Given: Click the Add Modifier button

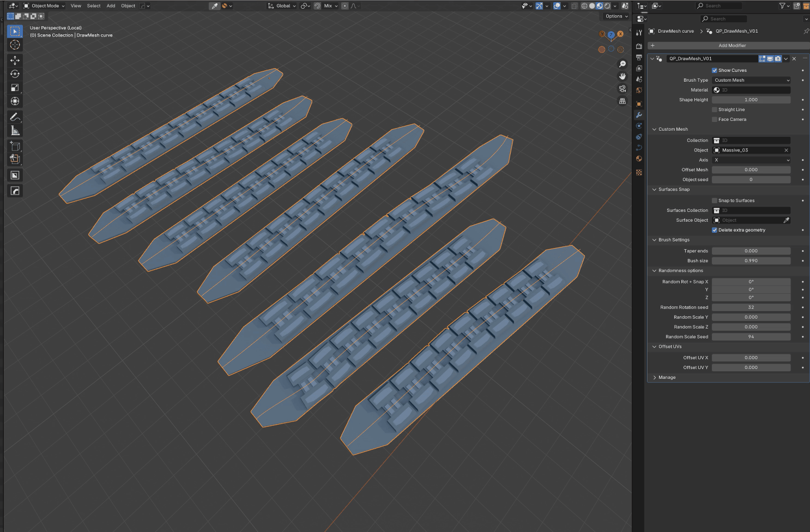Looking at the screenshot, I should (x=729, y=46).
